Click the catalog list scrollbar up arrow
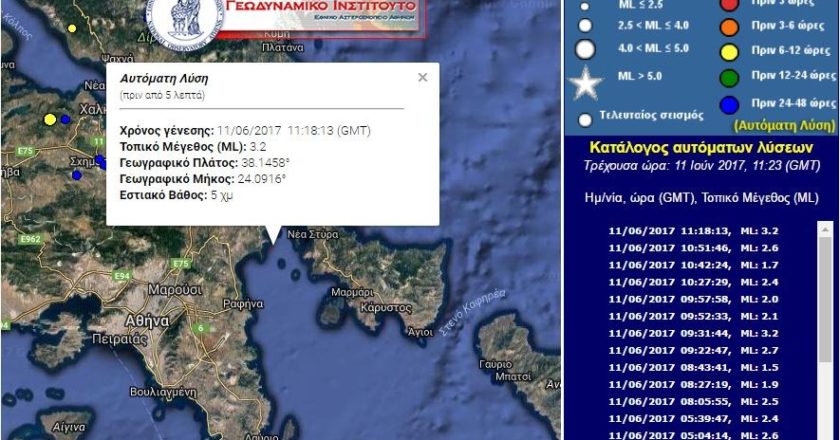The image size is (840, 440). 826,229
